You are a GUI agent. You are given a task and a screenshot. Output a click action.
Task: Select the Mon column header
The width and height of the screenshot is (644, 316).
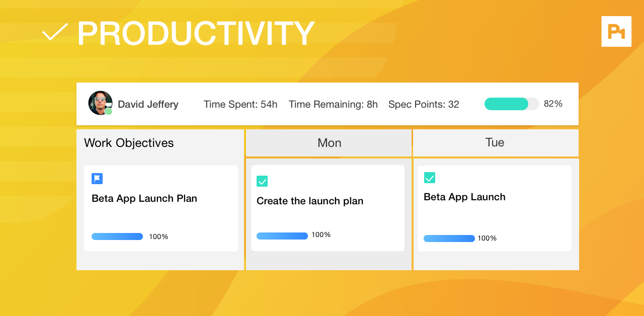coord(329,143)
